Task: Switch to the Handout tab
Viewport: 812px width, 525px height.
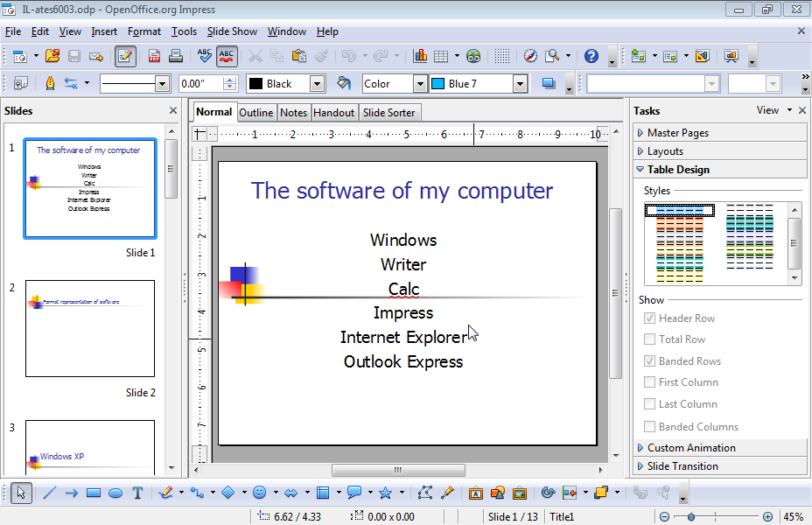Action: tap(333, 112)
